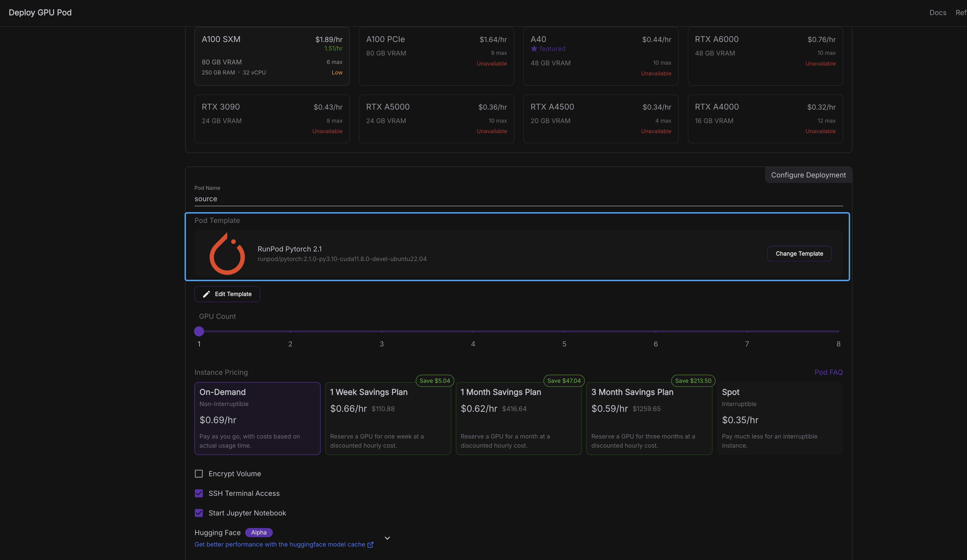Click the Pod Name input field

pos(518,199)
